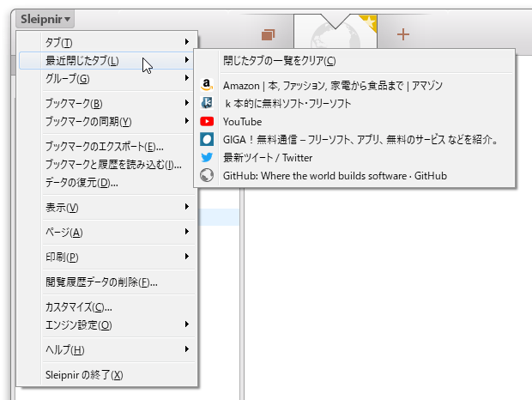
Task: Click 閉じたタブの一覧をクリア(C)
Action: [354, 61]
